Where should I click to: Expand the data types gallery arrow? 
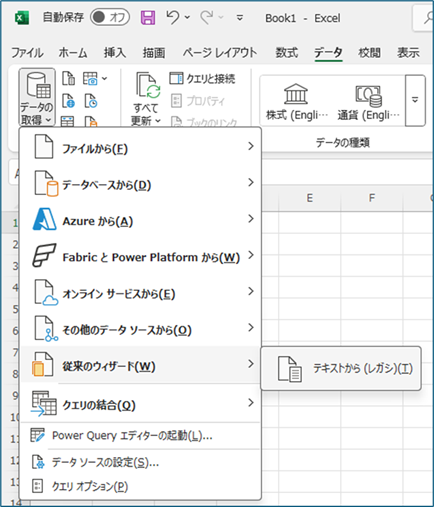(x=415, y=100)
